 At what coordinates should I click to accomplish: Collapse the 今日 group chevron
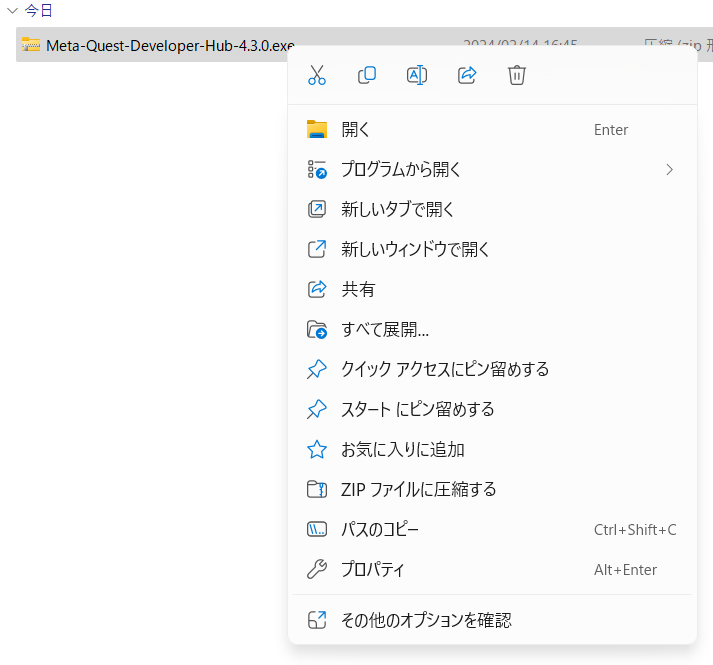click(12, 11)
